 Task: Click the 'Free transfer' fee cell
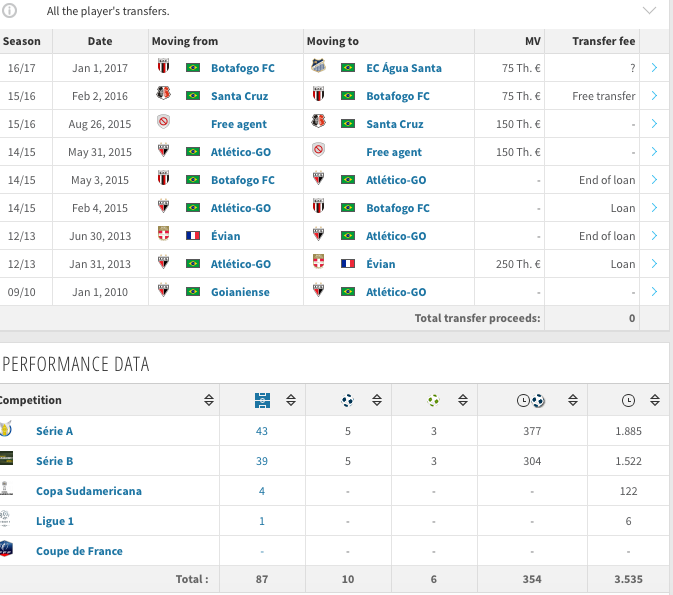(603, 96)
